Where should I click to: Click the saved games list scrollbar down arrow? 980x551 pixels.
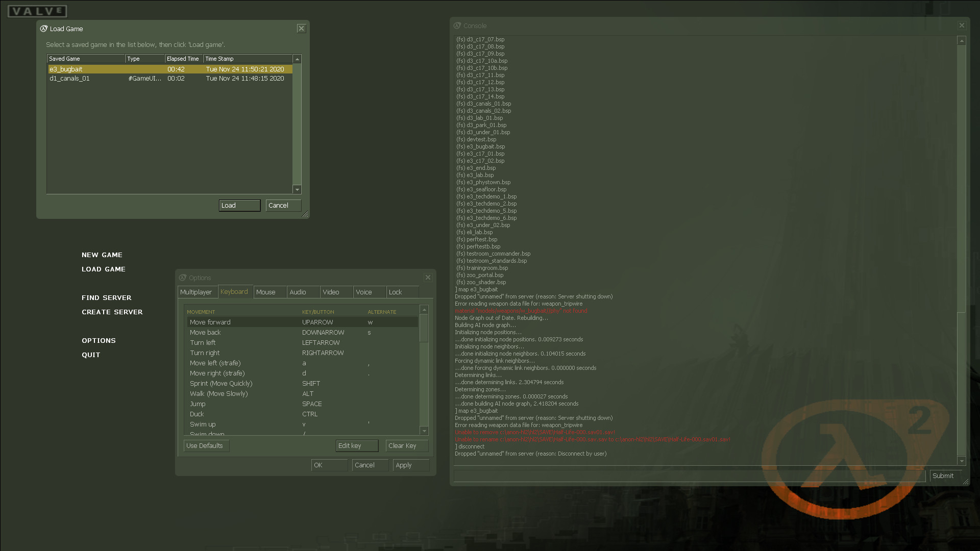(297, 190)
